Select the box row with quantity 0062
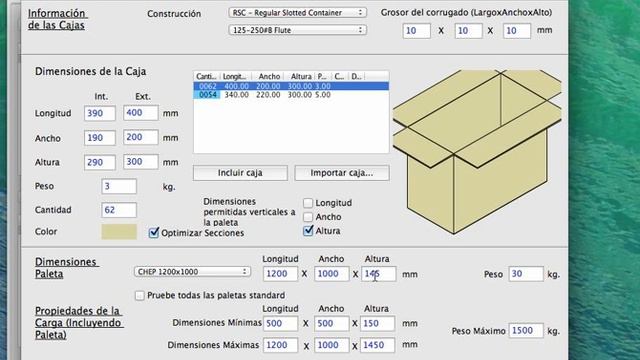The image size is (640, 360). [x=291, y=86]
